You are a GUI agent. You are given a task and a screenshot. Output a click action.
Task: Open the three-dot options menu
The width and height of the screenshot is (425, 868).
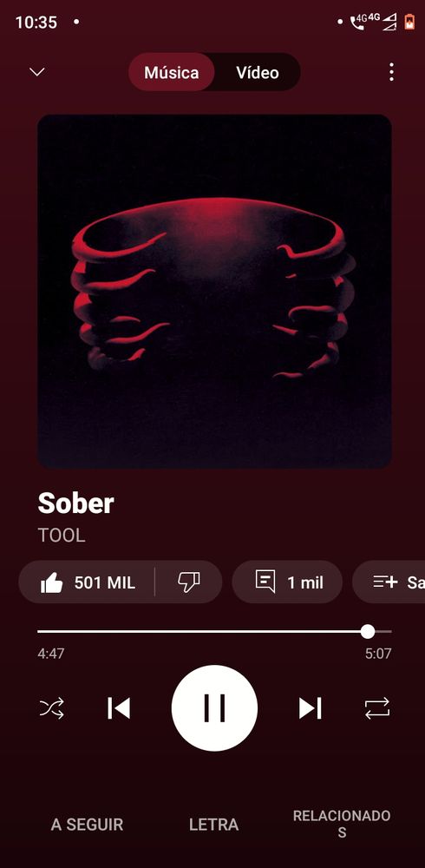(x=391, y=72)
